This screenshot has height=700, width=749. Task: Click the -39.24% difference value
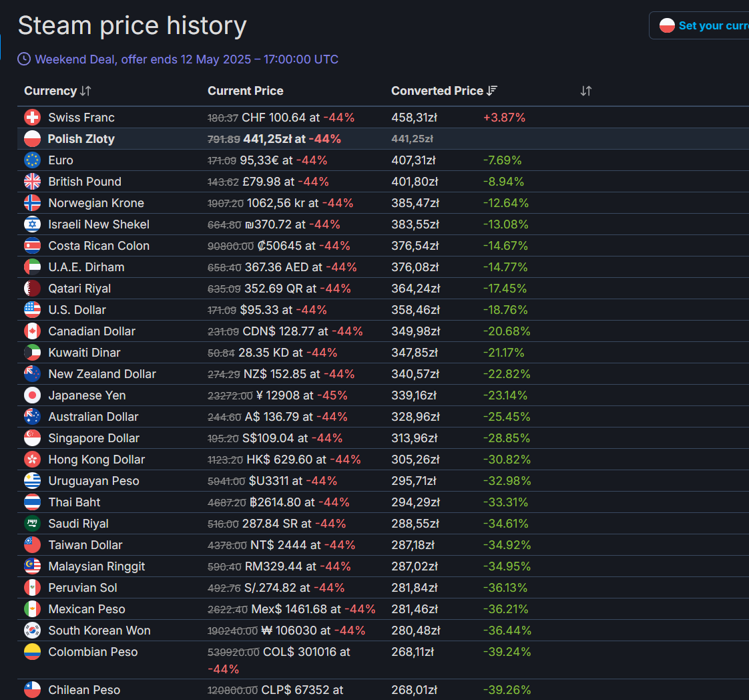pos(507,652)
